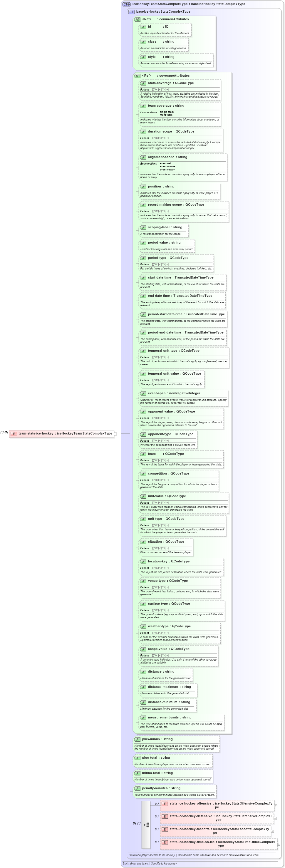Select the position : string attribute

161,186
